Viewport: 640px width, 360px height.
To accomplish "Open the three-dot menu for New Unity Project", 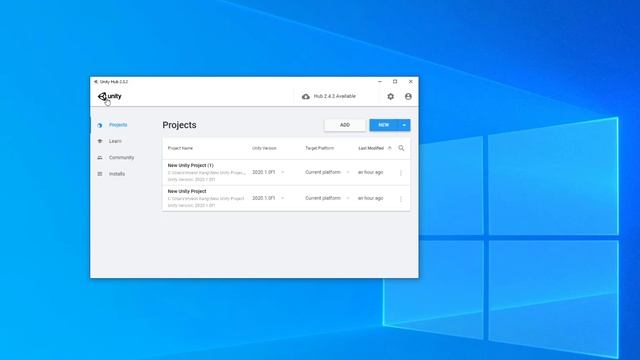I will click(x=401, y=199).
